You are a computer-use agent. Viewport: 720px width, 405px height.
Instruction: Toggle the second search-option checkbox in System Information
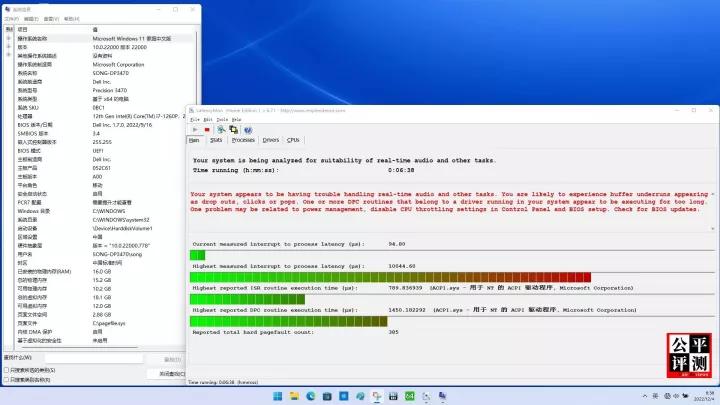6,380
